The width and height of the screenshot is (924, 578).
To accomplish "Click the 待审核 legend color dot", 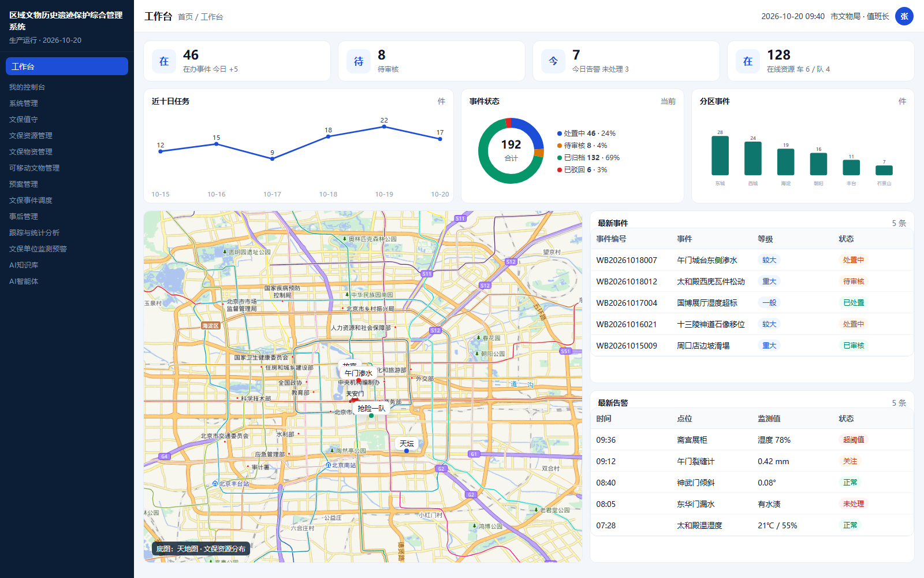I will 559,146.
